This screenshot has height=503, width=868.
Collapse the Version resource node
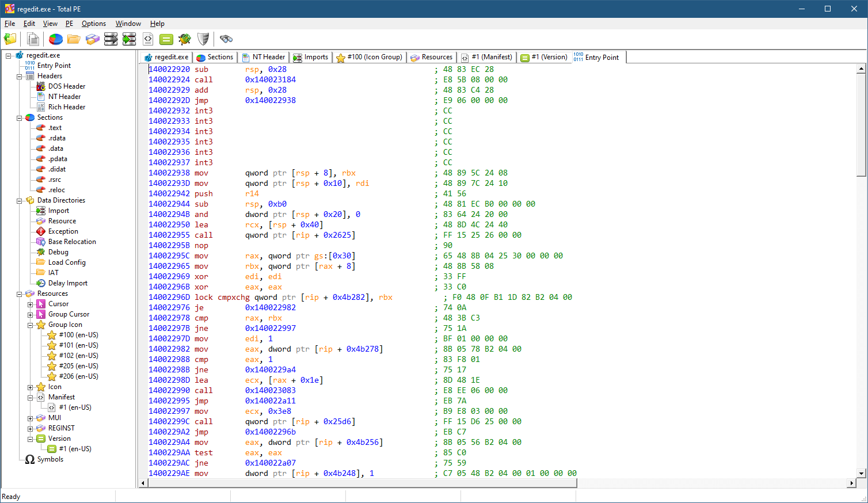click(31, 439)
